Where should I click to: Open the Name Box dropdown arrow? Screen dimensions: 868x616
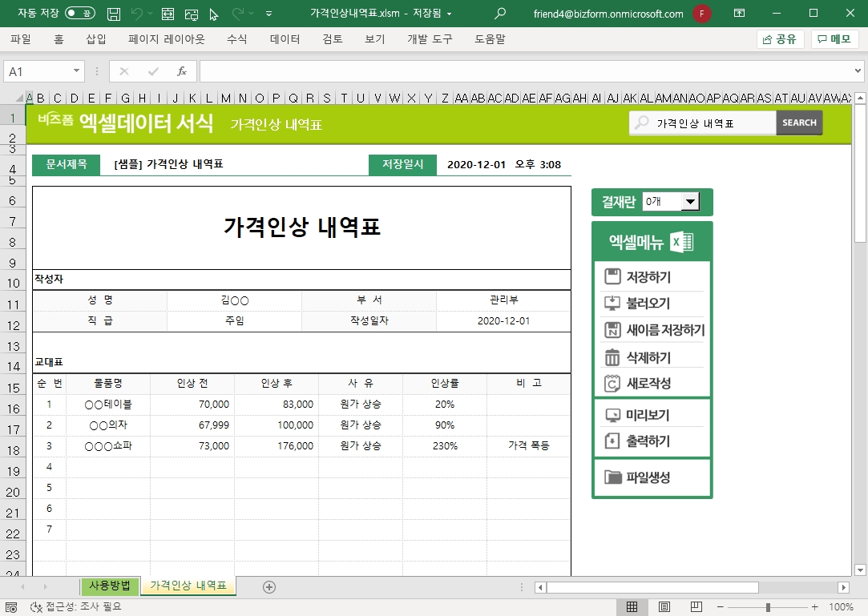pyautogui.click(x=77, y=71)
